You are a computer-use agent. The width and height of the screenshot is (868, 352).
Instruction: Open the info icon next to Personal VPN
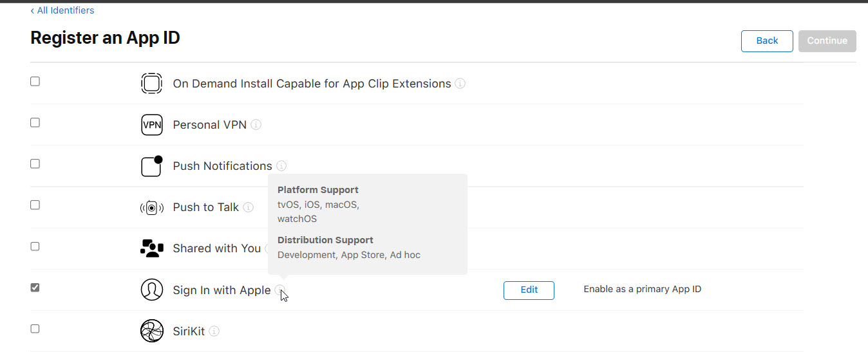[256, 125]
